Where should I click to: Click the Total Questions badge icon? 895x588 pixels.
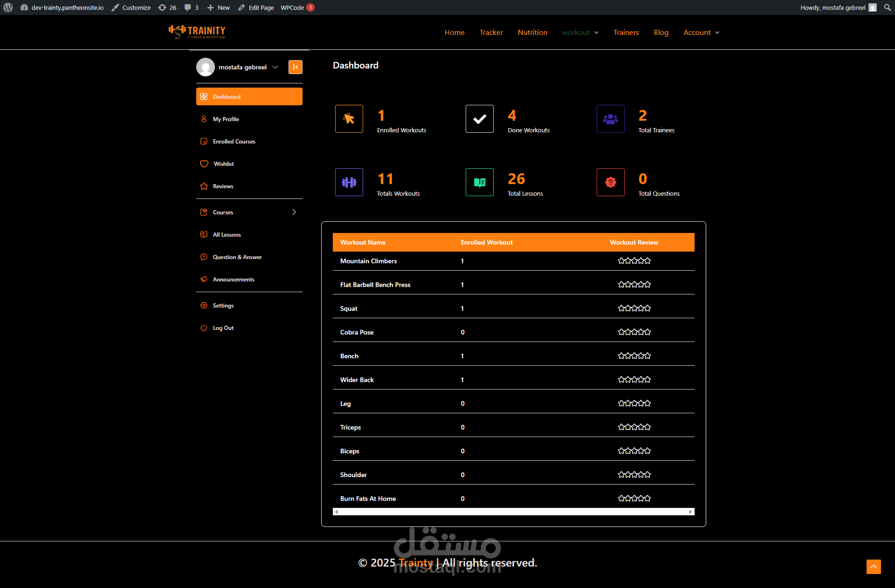[x=610, y=182]
